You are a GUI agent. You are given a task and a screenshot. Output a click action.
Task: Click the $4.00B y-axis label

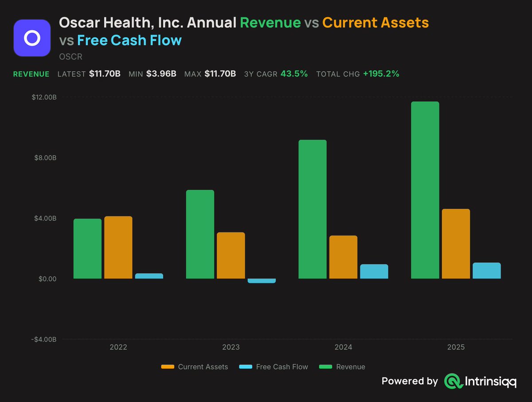(x=45, y=218)
